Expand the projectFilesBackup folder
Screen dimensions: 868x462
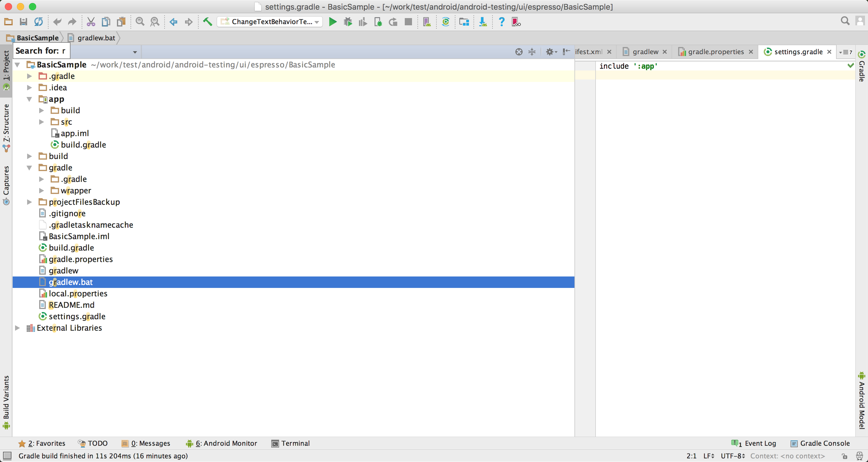[x=29, y=202]
